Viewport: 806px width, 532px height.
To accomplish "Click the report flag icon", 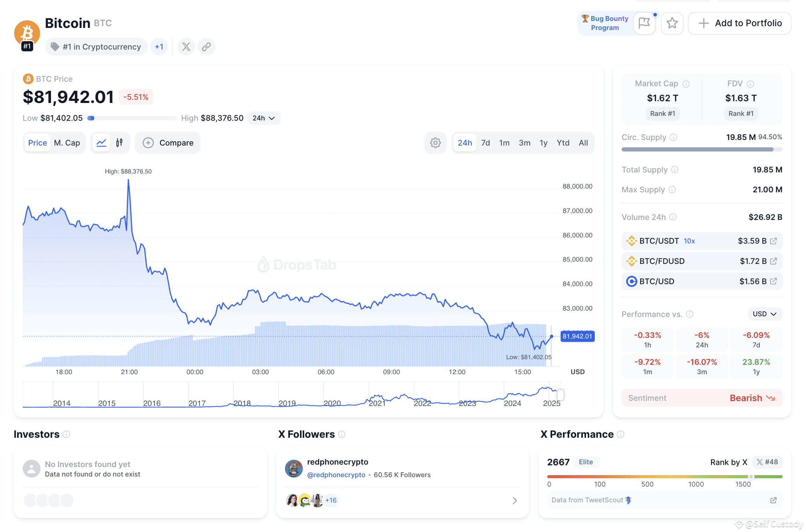I will coord(644,23).
